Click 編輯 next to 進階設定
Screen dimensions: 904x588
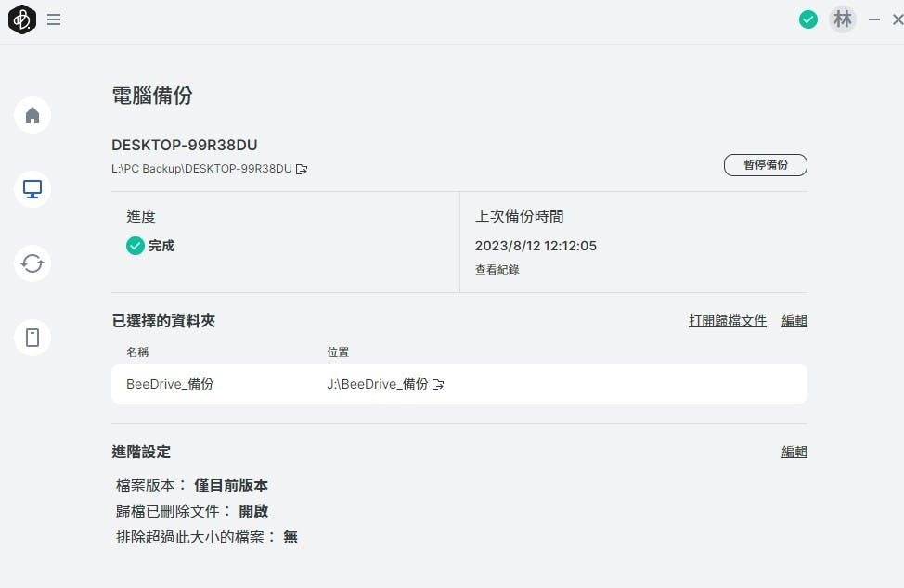click(794, 452)
